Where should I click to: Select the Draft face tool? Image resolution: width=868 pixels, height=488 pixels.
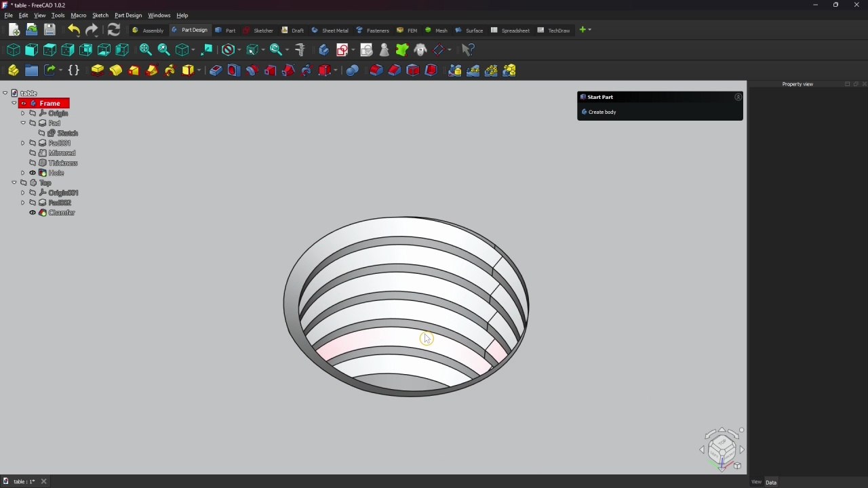pos(413,70)
